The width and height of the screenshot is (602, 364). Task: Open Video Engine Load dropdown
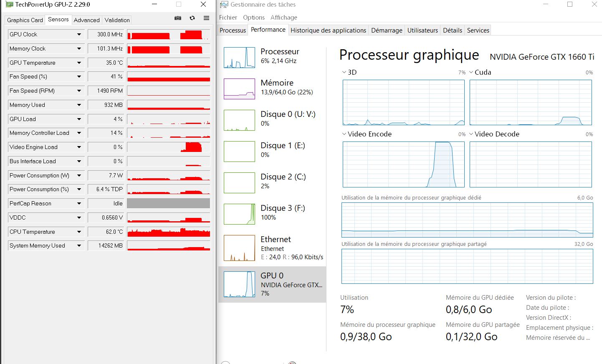click(79, 147)
